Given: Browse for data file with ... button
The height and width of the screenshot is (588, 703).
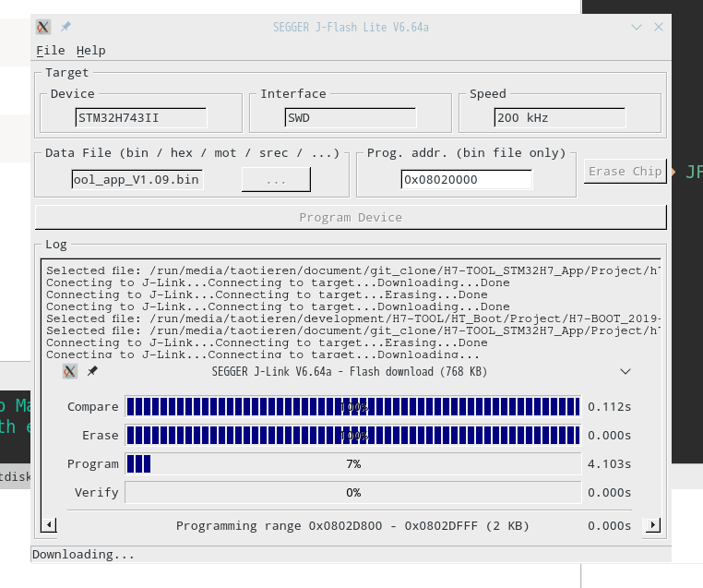Looking at the screenshot, I should pos(276,180).
